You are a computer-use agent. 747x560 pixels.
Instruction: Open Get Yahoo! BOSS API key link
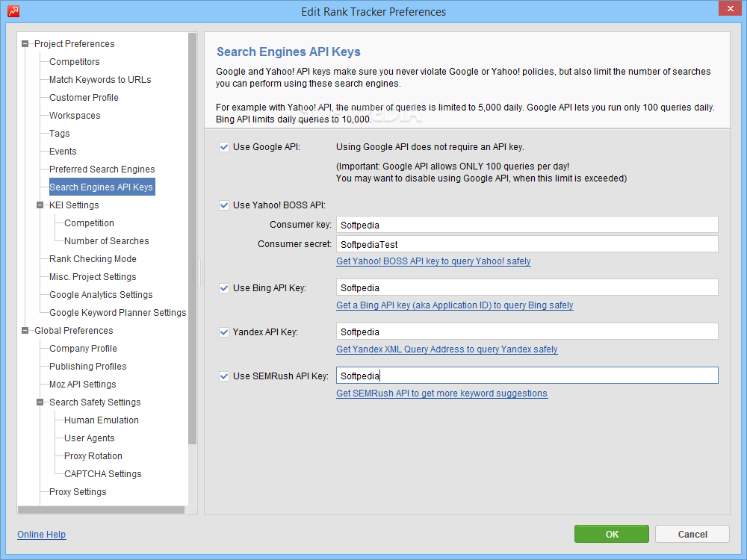433,261
